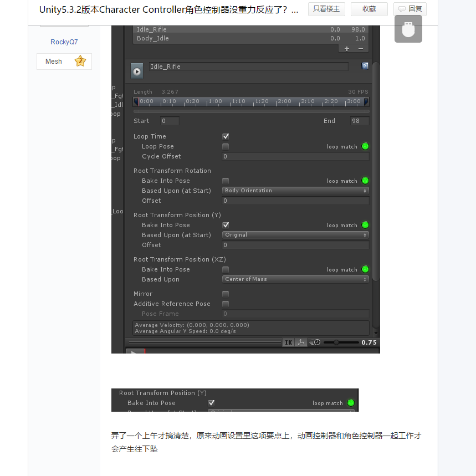Screen dimensions: 476x476
Task: Click the Pose Frame field
Action: tap(295, 314)
